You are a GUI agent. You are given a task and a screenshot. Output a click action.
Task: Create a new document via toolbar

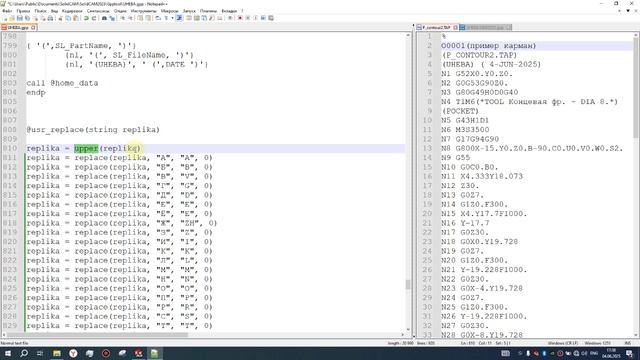4,18
